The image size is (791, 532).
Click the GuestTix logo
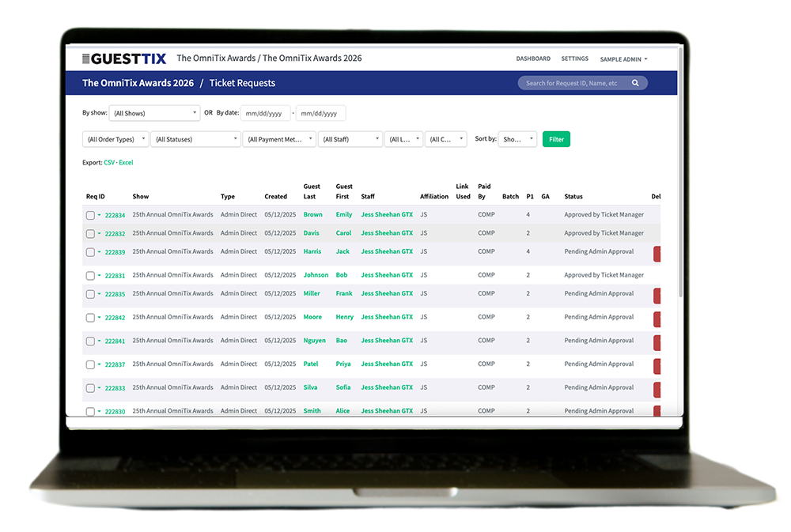click(x=123, y=58)
